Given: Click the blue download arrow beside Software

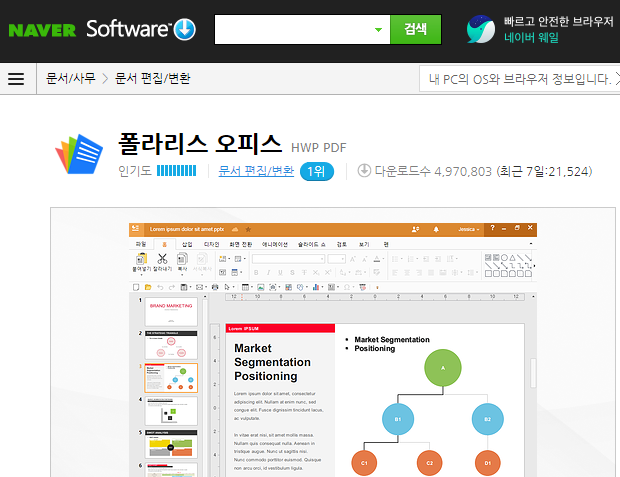Looking at the screenshot, I should (x=185, y=30).
